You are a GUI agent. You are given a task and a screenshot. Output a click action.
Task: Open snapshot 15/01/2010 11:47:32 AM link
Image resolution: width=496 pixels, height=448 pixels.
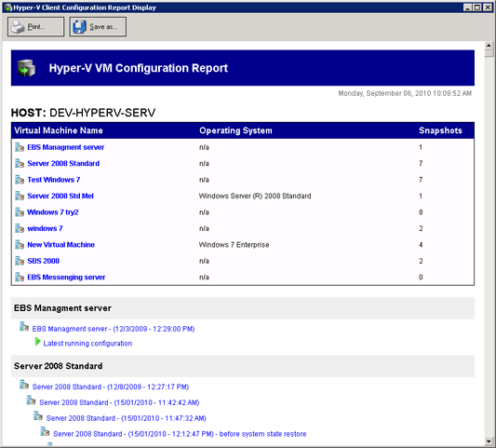[127, 418]
